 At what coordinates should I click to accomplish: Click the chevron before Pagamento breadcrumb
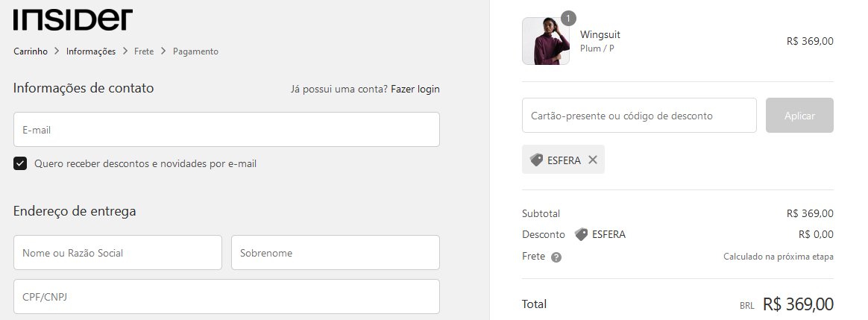(163, 51)
